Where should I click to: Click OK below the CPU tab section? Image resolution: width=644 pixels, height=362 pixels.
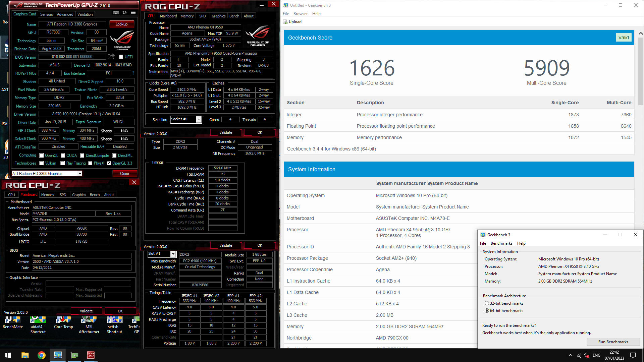pyautogui.click(x=260, y=132)
